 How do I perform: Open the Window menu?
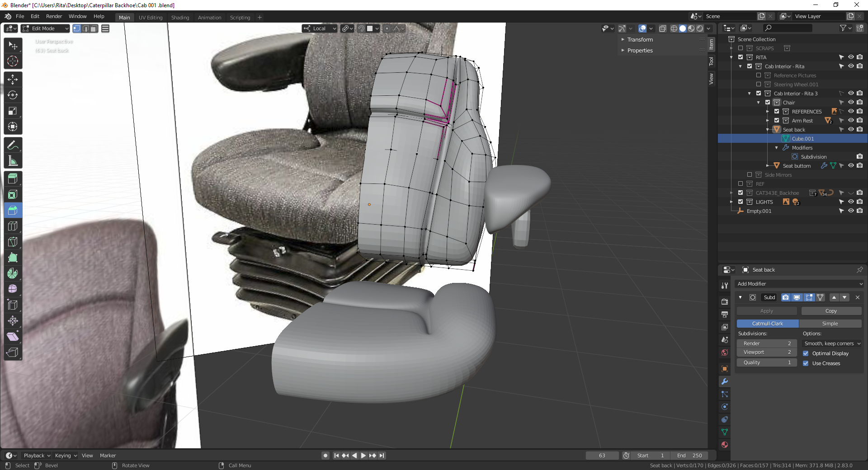point(77,16)
